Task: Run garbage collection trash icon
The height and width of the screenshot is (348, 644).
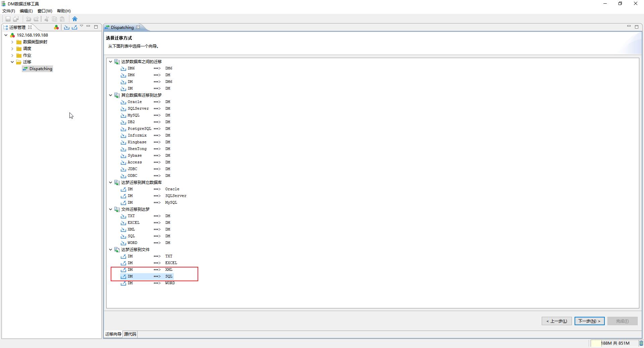Action: (x=641, y=343)
